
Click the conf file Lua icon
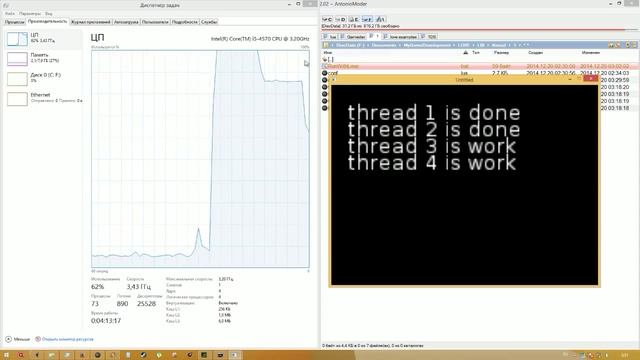coord(325,73)
